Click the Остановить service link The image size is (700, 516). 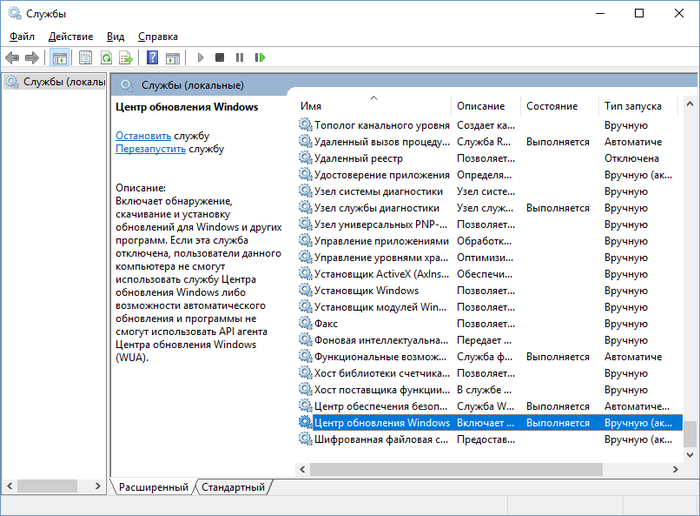(143, 134)
